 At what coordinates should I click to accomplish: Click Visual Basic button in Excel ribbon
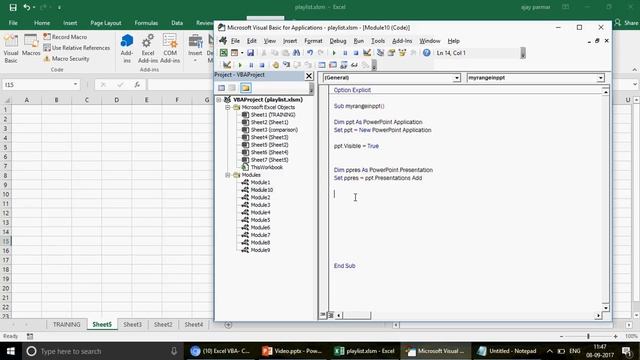tap(11, 49)
